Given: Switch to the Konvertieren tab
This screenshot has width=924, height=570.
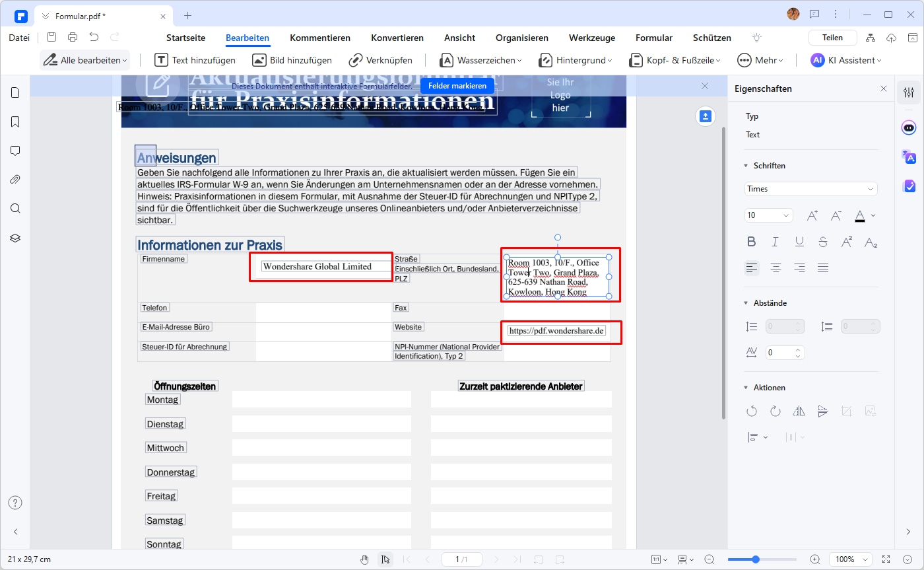Looking at the screenshot, I should (397, 38).
